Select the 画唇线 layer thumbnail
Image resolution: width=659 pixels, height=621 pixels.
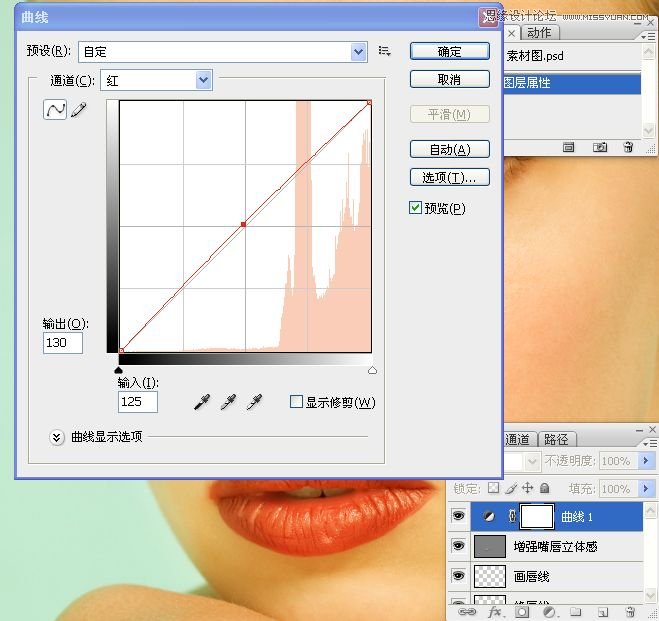pyautogui.click(x=490, y=576)
